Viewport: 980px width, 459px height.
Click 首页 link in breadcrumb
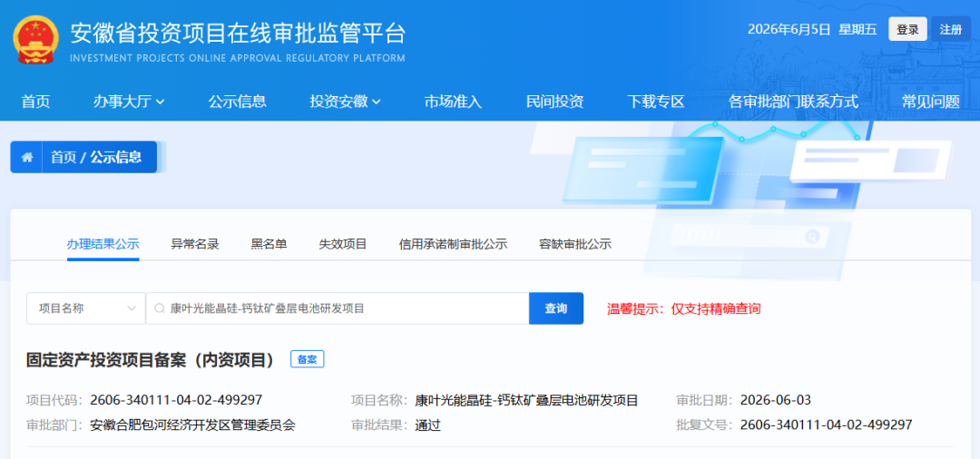[x=64, y=157]
